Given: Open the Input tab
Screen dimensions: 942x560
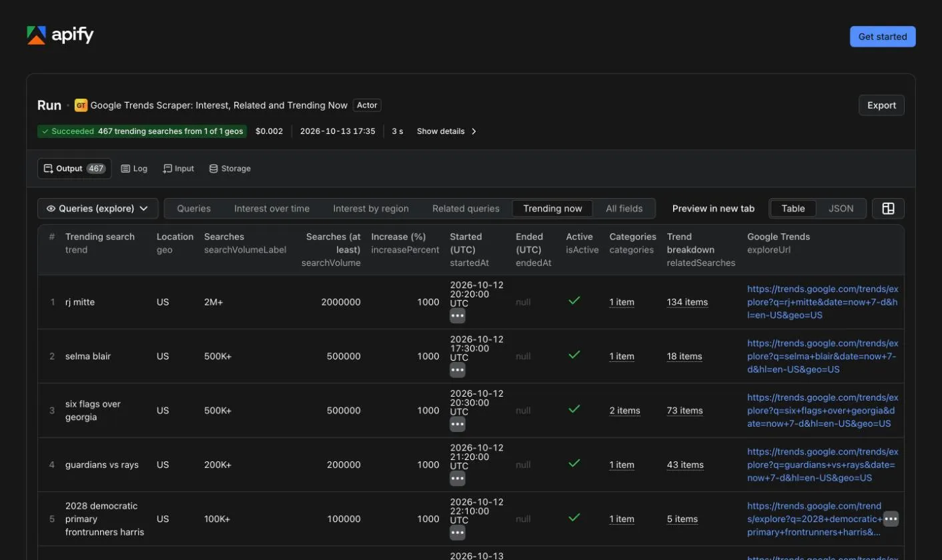Looking at the screenshot, I should pos(178,169).
